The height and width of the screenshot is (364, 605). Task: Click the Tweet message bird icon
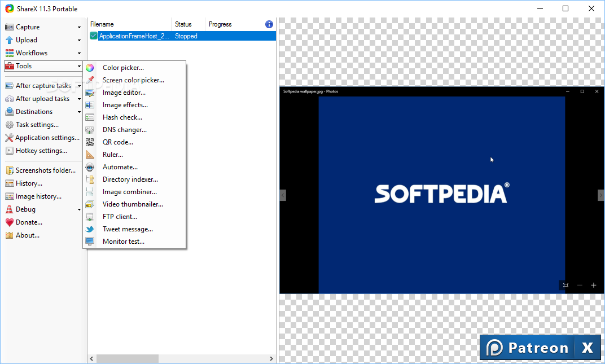(x=90, y=229)
